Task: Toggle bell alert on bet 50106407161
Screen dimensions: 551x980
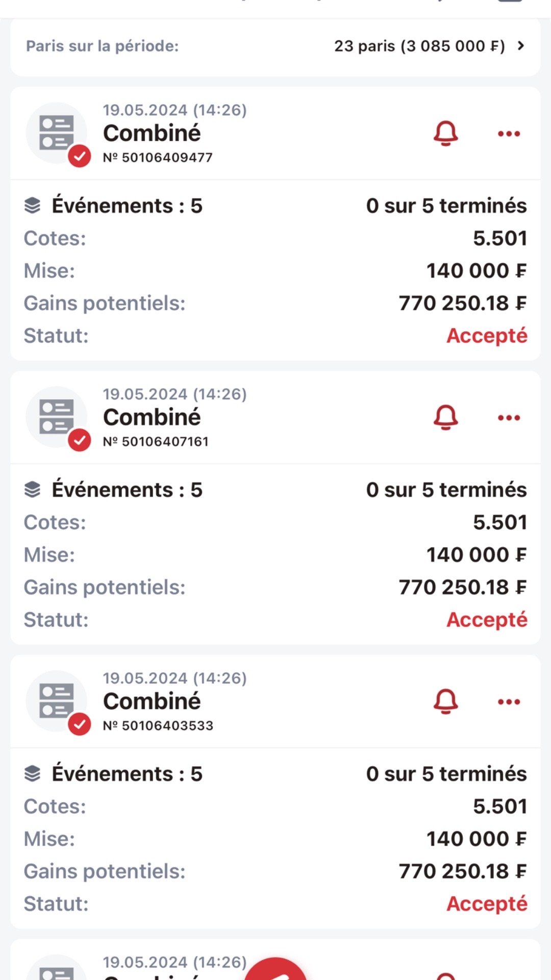Action: (445, 418)
